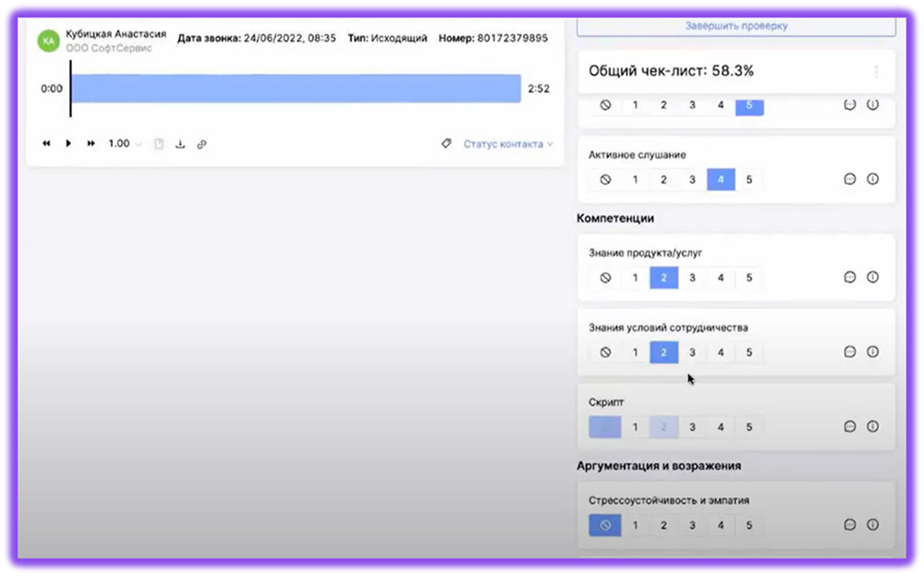
Task: Select score 4 for Скрипт
Action: pos(721,427)
